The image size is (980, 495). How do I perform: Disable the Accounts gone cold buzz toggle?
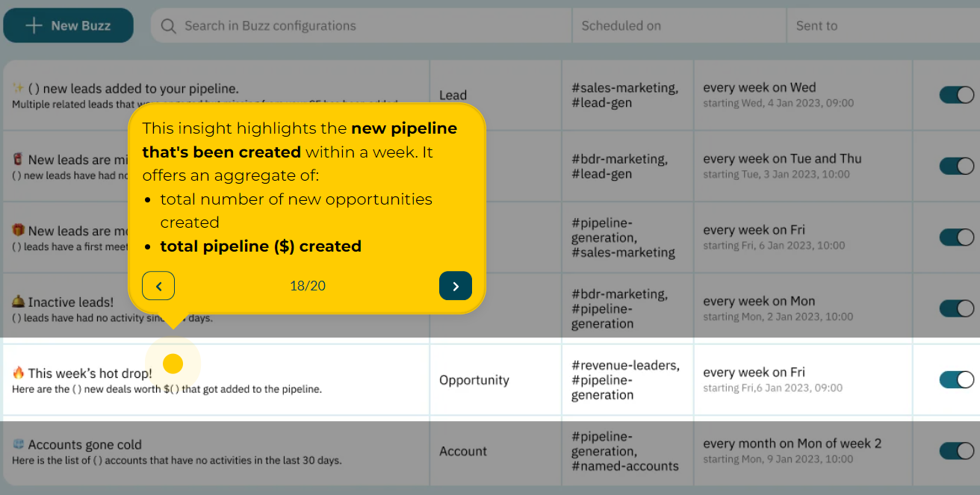956,450
